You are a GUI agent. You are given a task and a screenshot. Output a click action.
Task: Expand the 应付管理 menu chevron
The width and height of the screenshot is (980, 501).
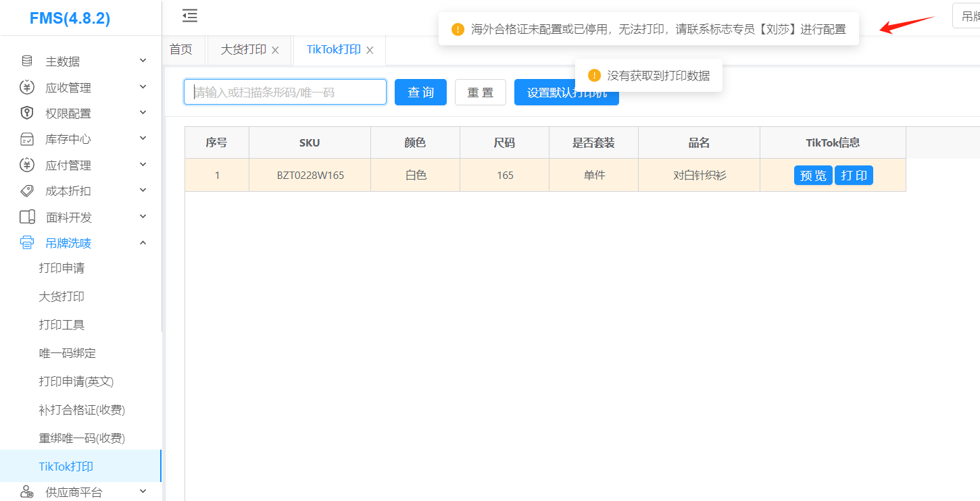tap(143, 165)
